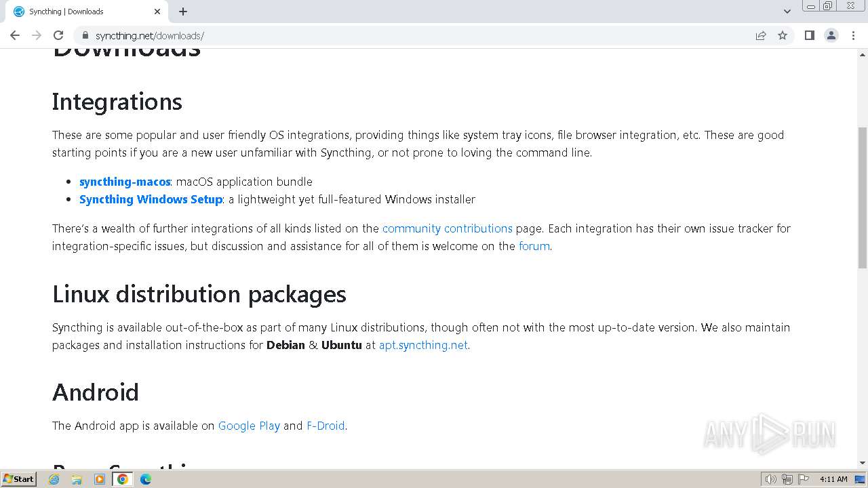Close the Syncthing Downloads tab
The width and height of the screenshot is (868, 488).
coord(157,12)
